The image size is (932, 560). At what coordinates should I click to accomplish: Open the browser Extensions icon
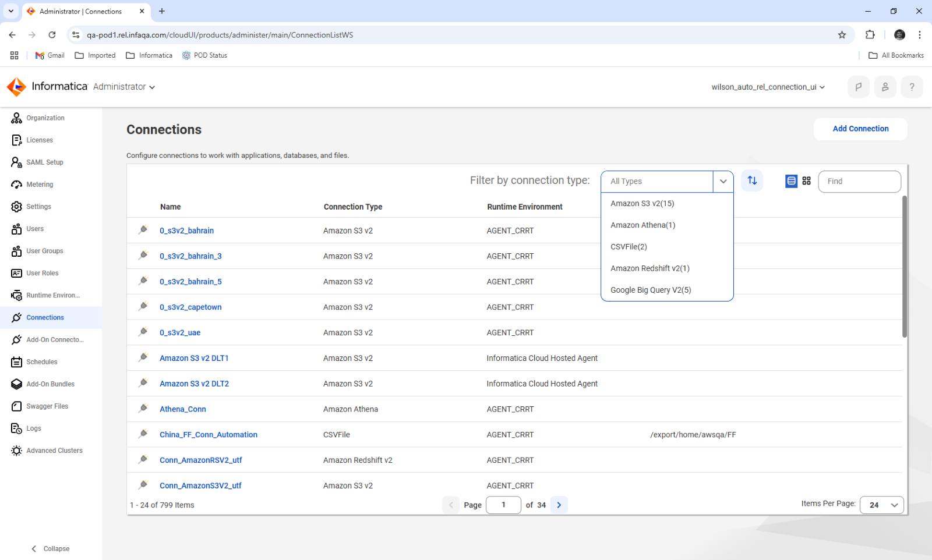870,35
